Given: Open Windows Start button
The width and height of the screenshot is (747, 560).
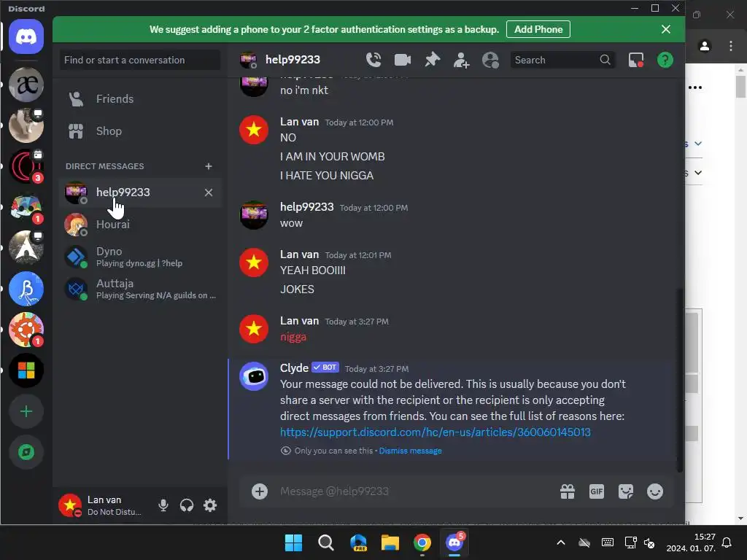Looking at the screenshot, I should (293, 542).
